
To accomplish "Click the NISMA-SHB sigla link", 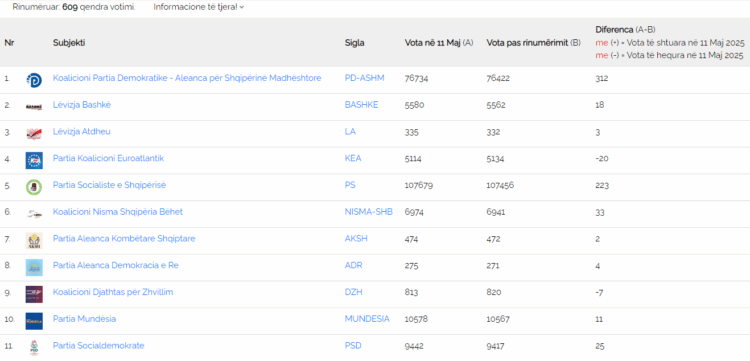I will [369, 212].
